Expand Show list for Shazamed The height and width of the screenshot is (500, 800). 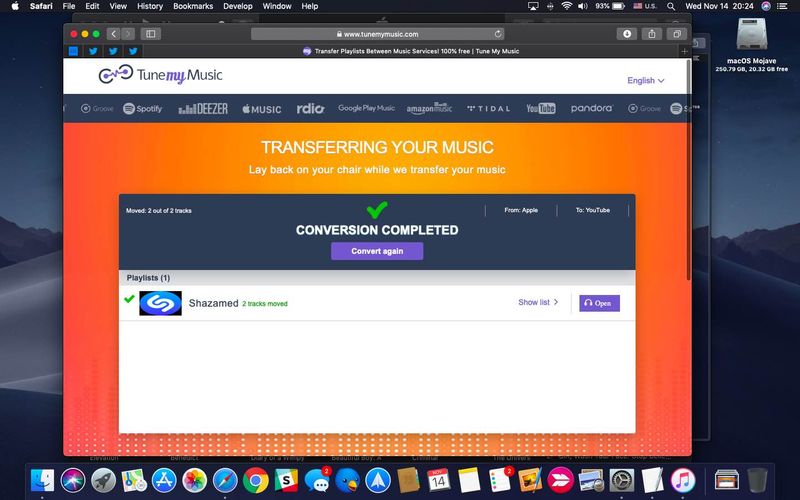pyautogui.click(x=538, y=302)
